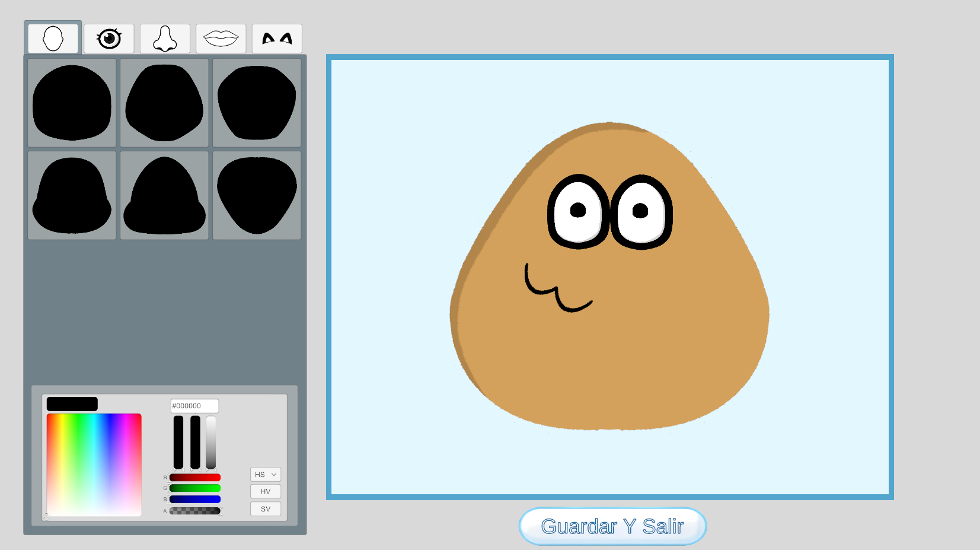The width and height of the screenshot is (980, 550).
Task: Adjust the leftmost vertical color slider
Action: click(x=178, y=443)
